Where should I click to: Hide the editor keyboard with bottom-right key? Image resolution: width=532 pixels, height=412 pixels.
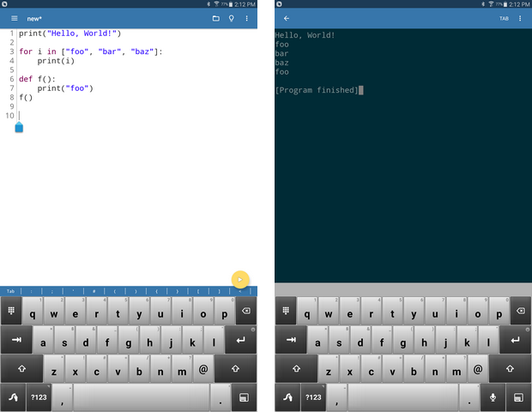point(244,397)
